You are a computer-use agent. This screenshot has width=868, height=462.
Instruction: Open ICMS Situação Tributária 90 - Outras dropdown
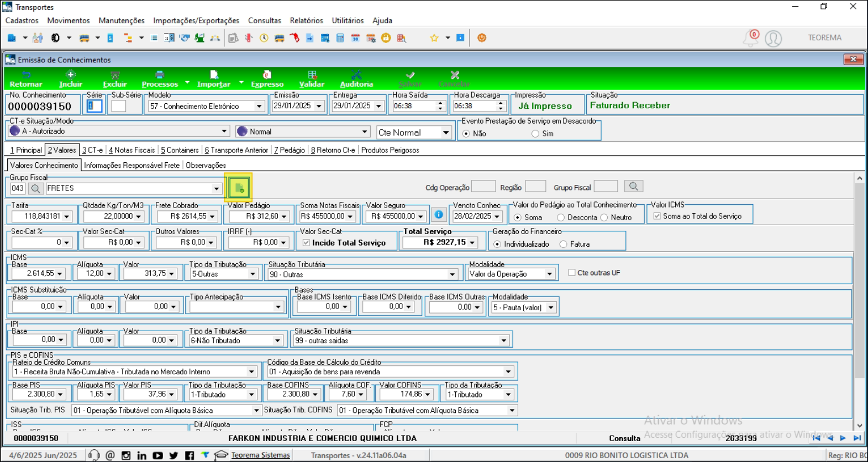(452, 274)
